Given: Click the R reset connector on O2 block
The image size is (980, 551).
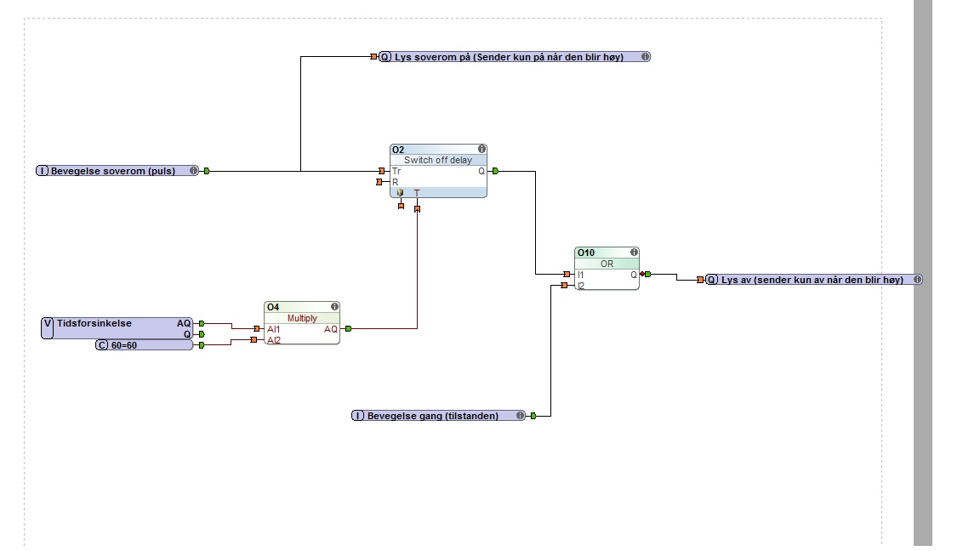Looking at the screenshot, I should click(380, 182).
